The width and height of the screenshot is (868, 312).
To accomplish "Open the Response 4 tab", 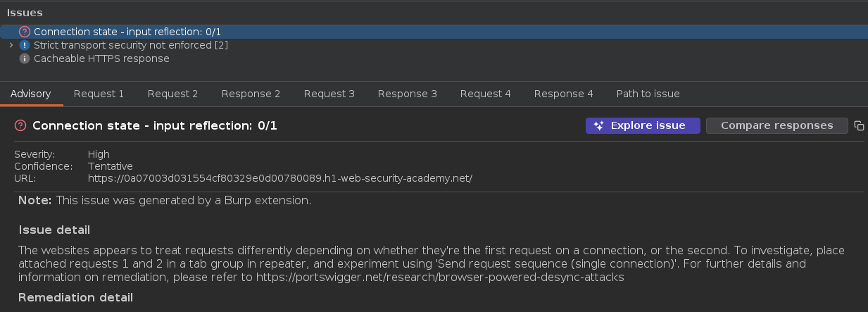I will 563,94.
